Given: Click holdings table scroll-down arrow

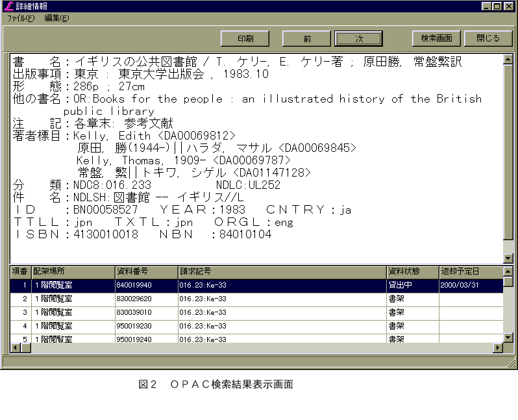Looking at the screenshot, I should click(x=508, y=338).
